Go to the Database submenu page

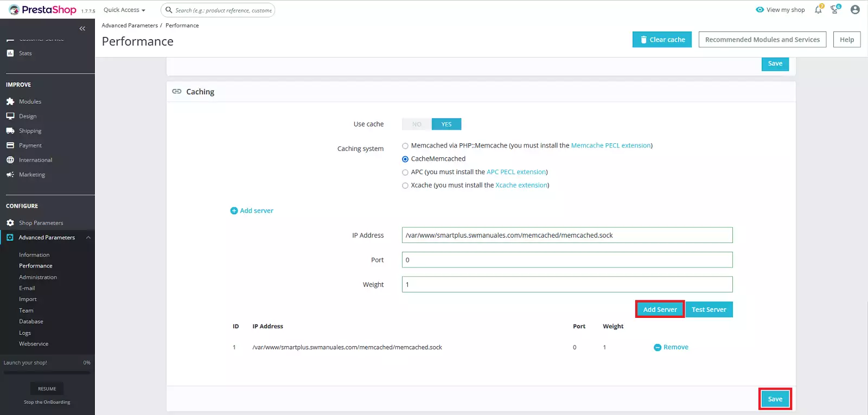pyautogui.click(x=31, y=322)
